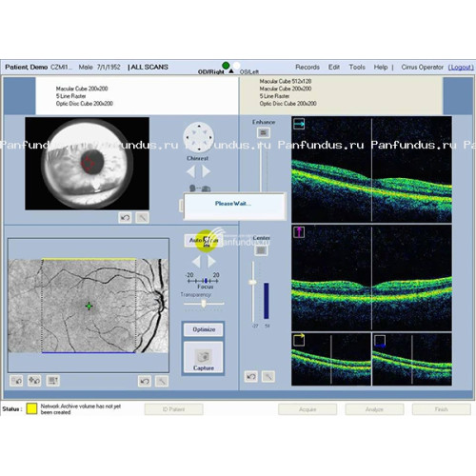Click the tool icon beside iris reset
The height and width of the screenshot is (476, 476).
tap(142, 218)
